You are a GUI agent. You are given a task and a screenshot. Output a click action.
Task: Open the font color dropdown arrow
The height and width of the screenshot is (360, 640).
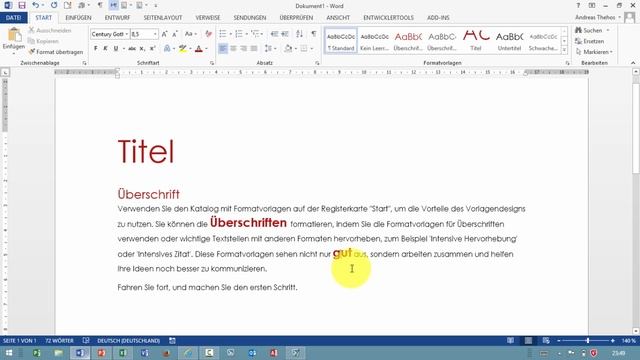(206, 49)
